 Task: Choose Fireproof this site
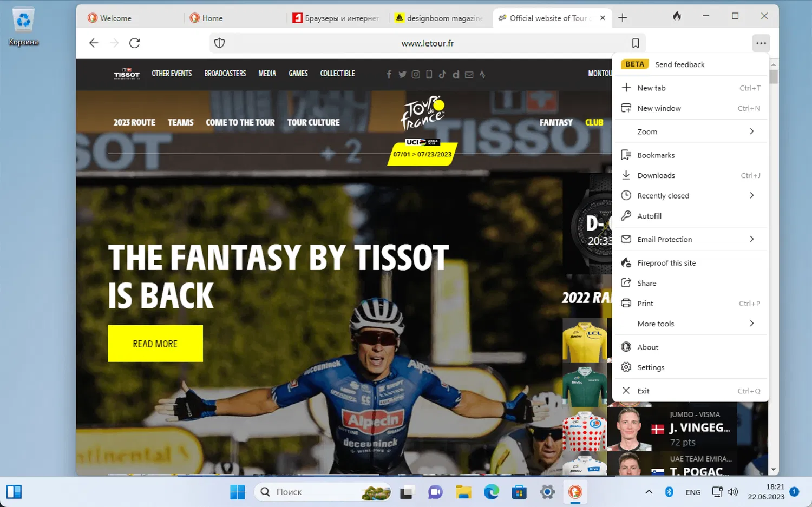[691, 262]
